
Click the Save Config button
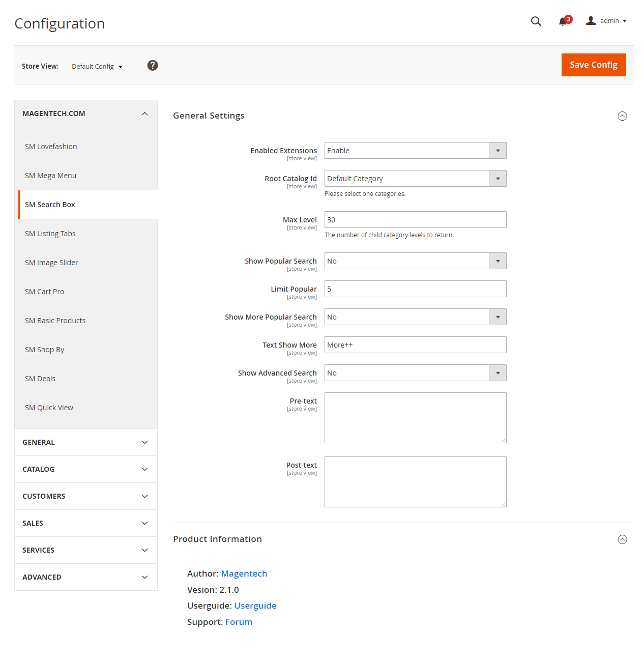tap(594, 65)
